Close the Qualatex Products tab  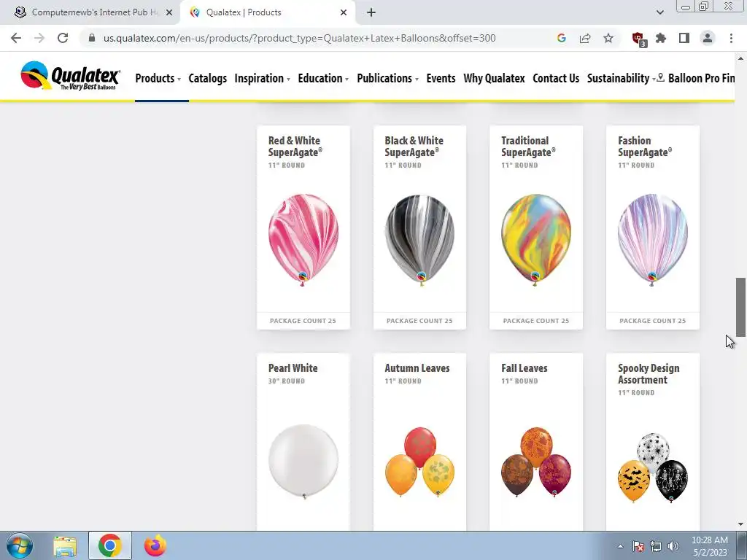point(344,12)
